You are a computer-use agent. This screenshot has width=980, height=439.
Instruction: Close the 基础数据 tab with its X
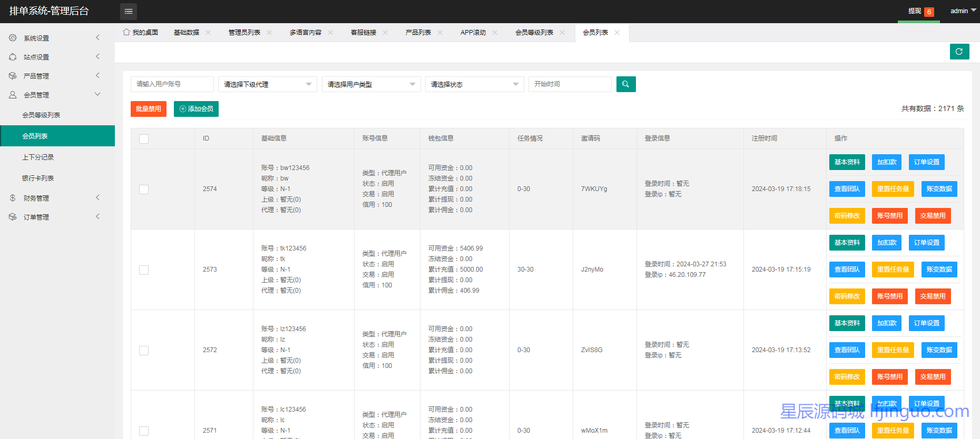[208, 33]
